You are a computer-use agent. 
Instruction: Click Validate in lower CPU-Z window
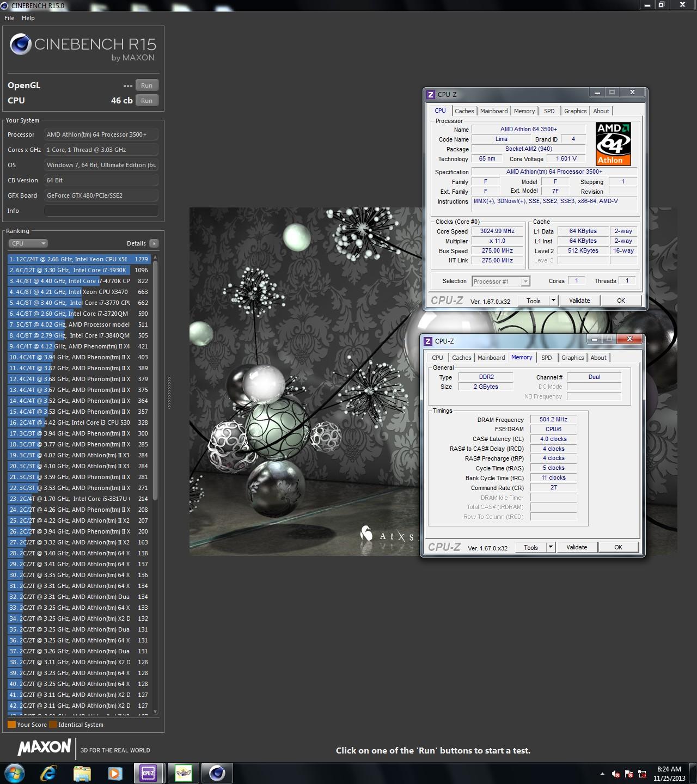pyautogui.click(x=577, y=547)
